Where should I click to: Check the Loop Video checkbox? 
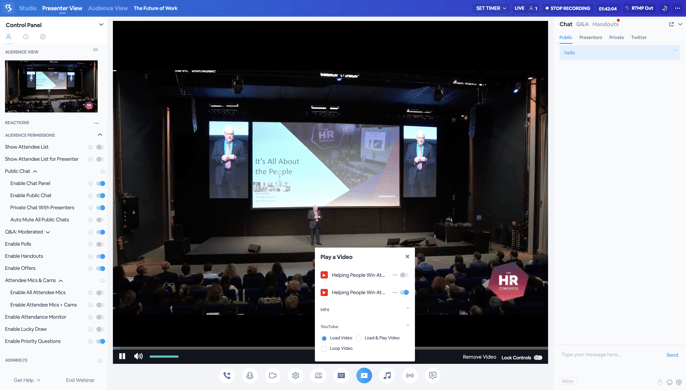tap(324, 348)
